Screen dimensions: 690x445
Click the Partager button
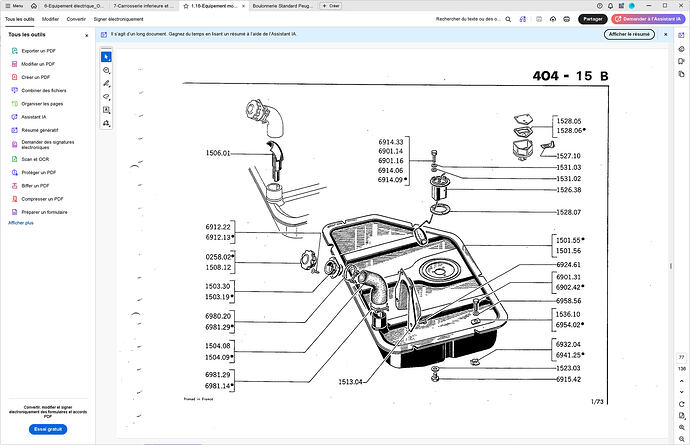point(593,19)
